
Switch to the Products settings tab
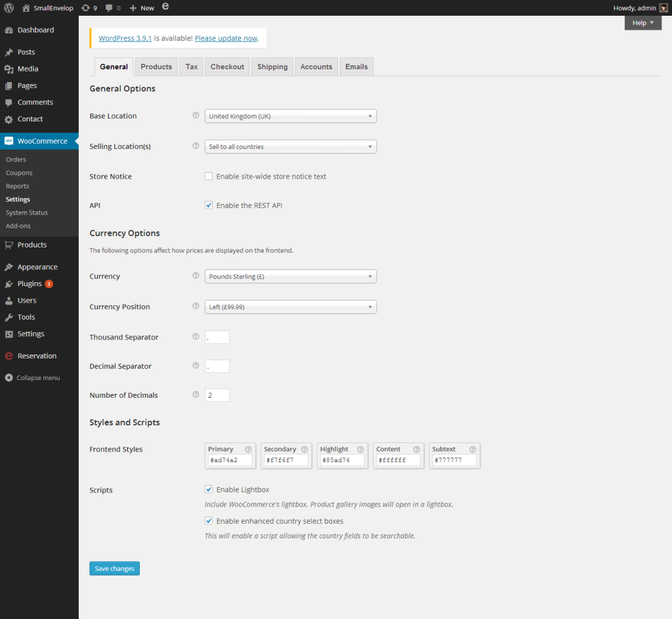(156, 67)
